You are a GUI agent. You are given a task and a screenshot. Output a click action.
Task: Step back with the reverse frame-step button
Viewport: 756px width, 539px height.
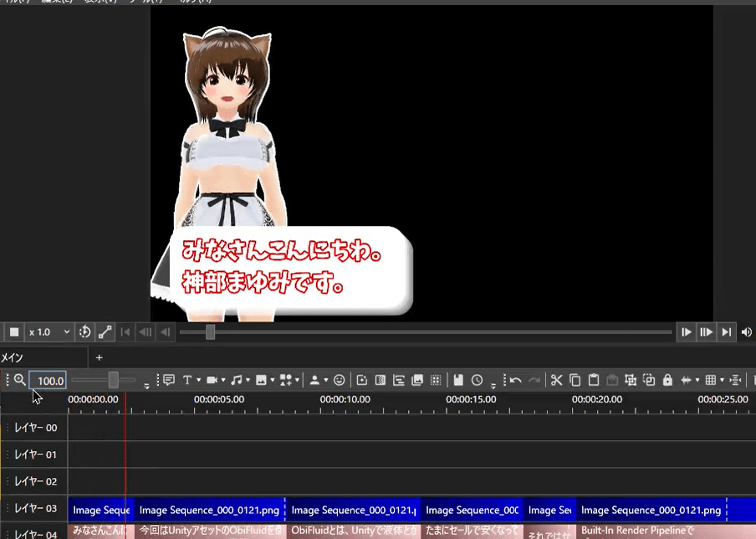pyautogui.click(x=146, y=332)
